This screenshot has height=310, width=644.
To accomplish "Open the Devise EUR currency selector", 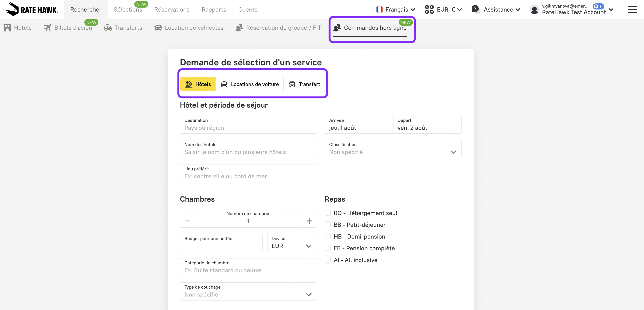I will [292, 243].
